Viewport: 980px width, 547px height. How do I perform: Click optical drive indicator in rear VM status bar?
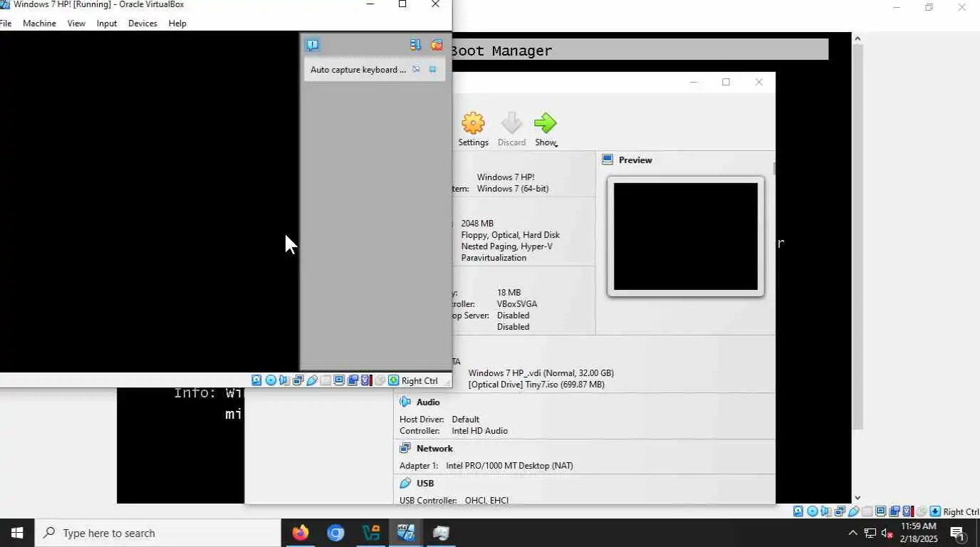click(813, 511)
